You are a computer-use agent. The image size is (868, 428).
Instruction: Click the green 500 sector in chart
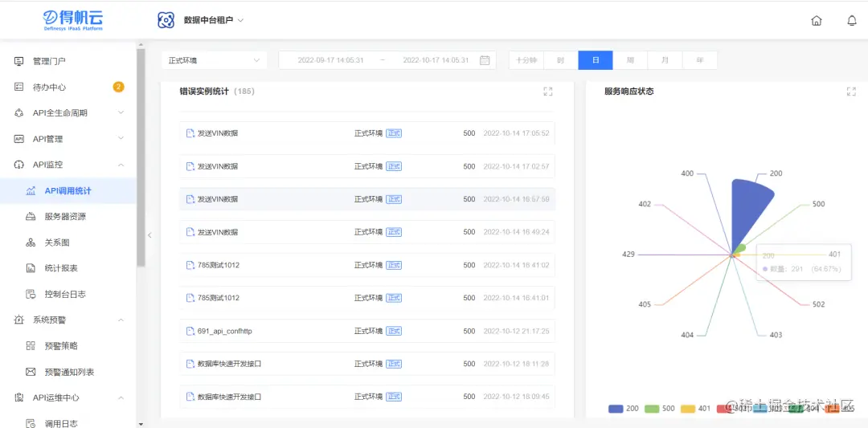pyautogui.click(x=739, y=248)
